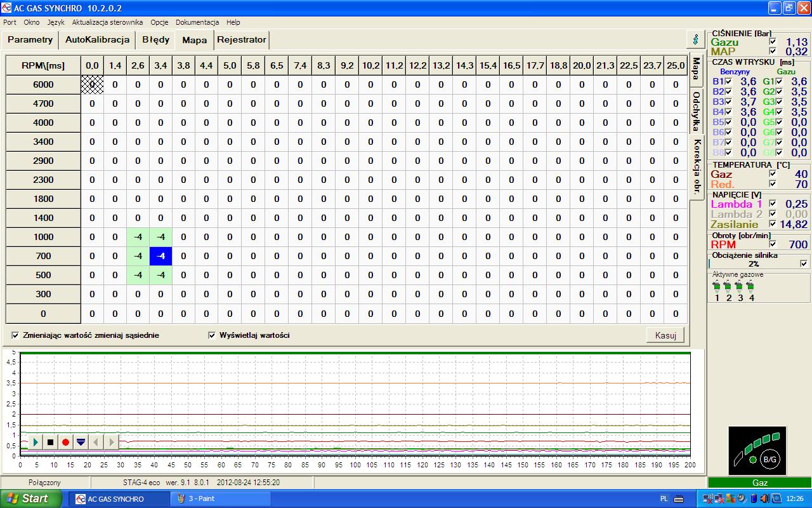Open the Aktualizacja sterownika menu
Image resolution: width=812 pixels, height=508 pixels.
[107, 22]
